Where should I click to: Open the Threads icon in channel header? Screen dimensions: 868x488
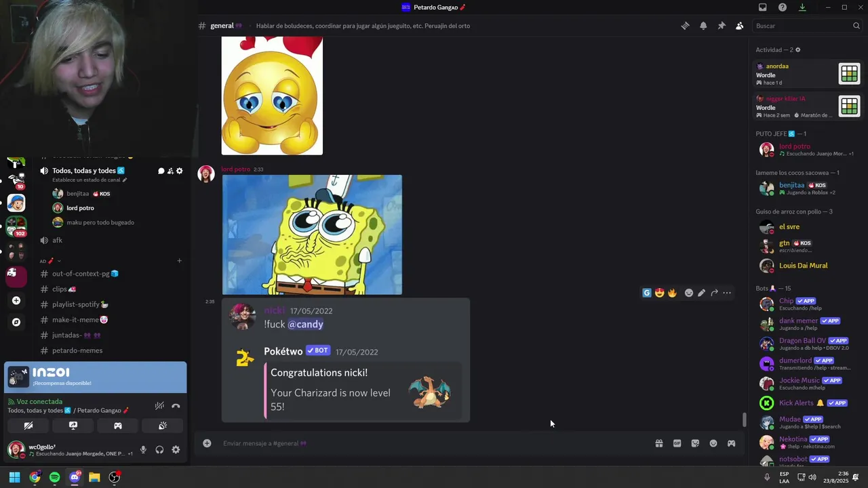coord(686,26)
